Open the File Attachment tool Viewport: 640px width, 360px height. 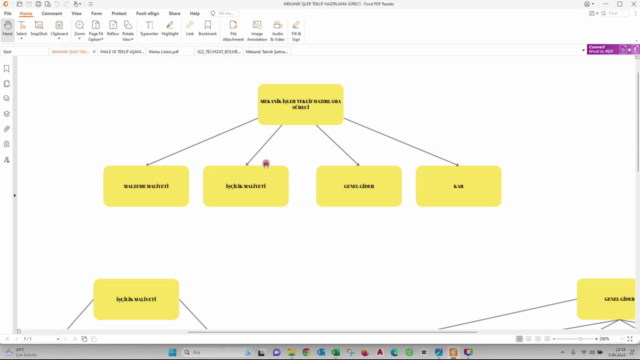[233, 31]
